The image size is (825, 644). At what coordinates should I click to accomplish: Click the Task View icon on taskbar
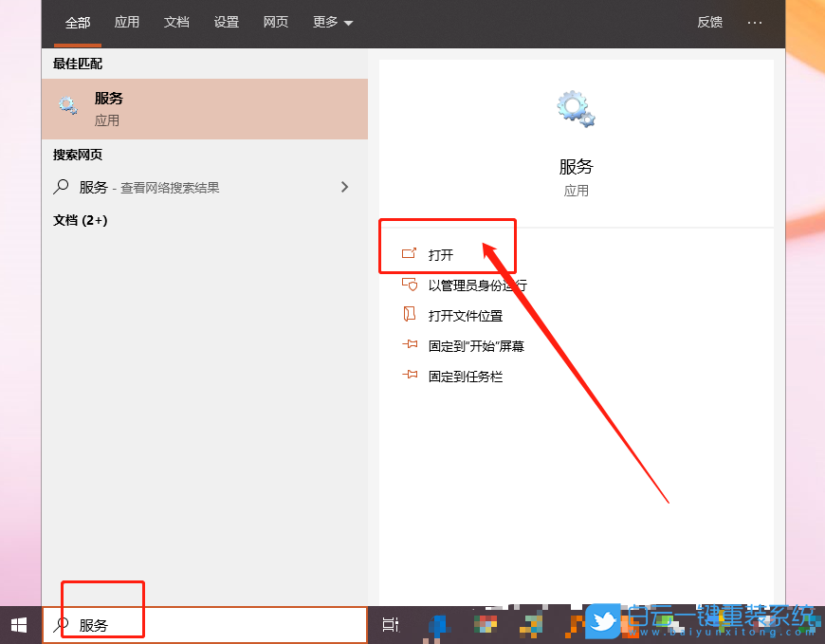point(392,625)
